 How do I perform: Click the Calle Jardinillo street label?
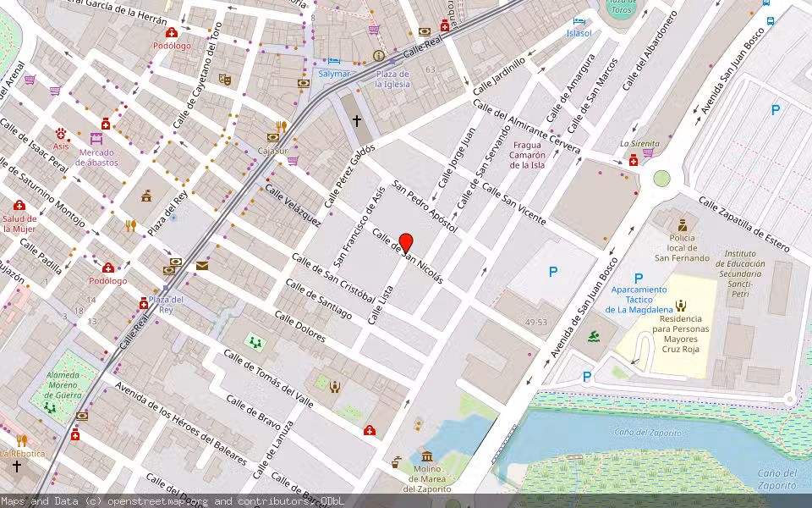[499, 75]
